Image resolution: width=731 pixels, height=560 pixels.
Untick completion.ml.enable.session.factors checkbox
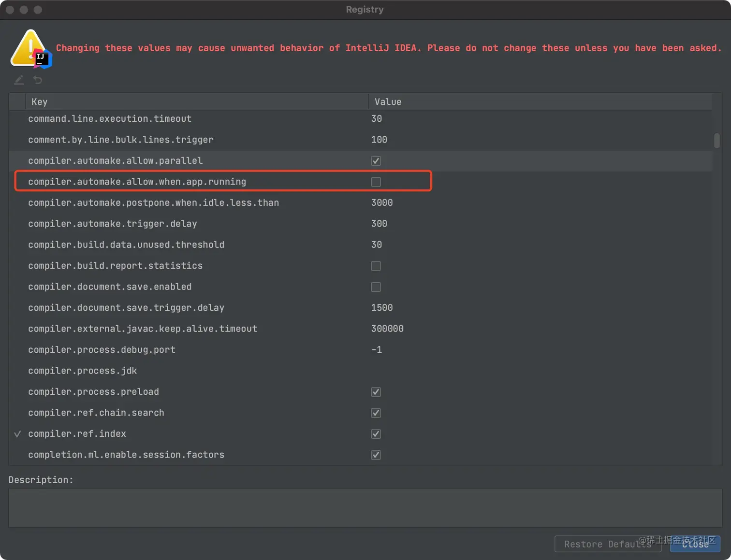click(376, 455)
